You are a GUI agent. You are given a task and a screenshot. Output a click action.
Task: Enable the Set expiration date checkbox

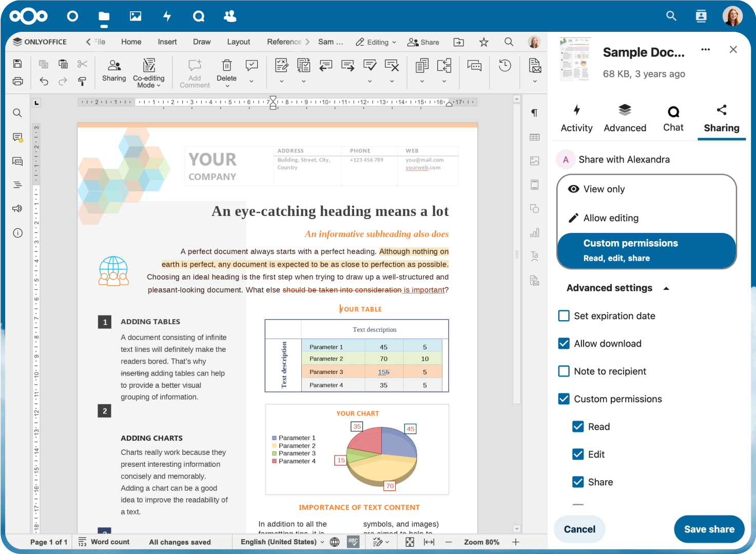pyautogui.click(x=564, y=316)
